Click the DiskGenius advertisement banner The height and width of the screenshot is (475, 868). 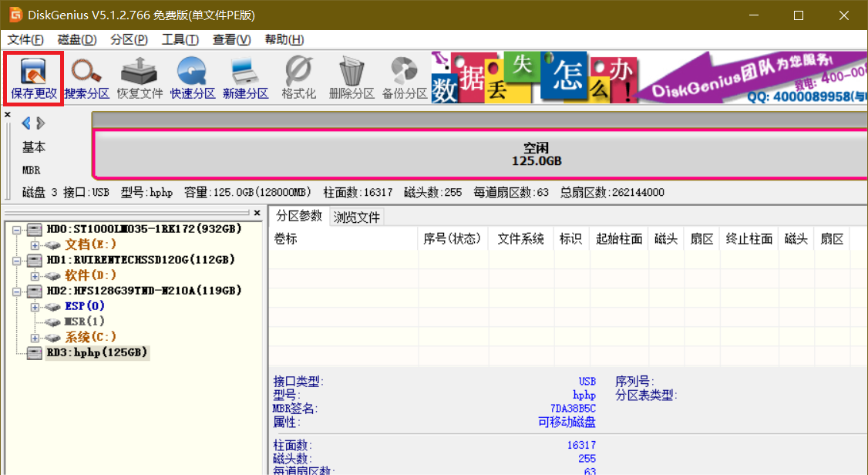click(648, 78)
